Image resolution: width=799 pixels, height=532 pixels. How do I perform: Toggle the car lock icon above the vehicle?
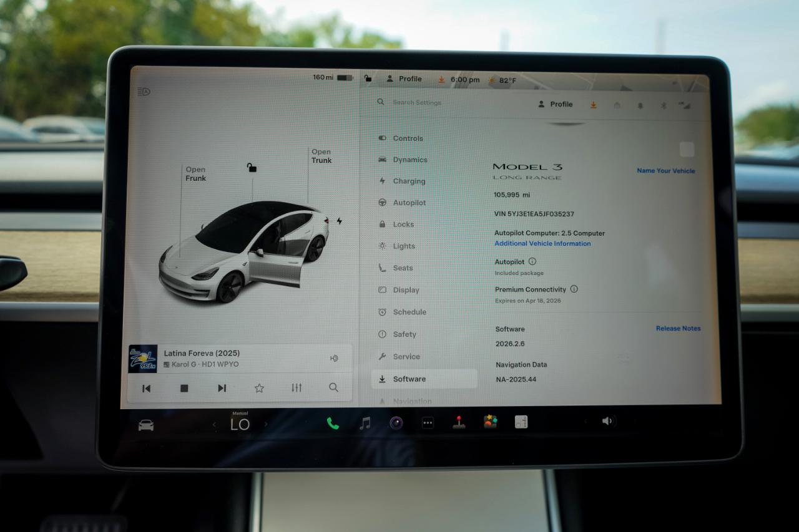click(x=252, y=168)
